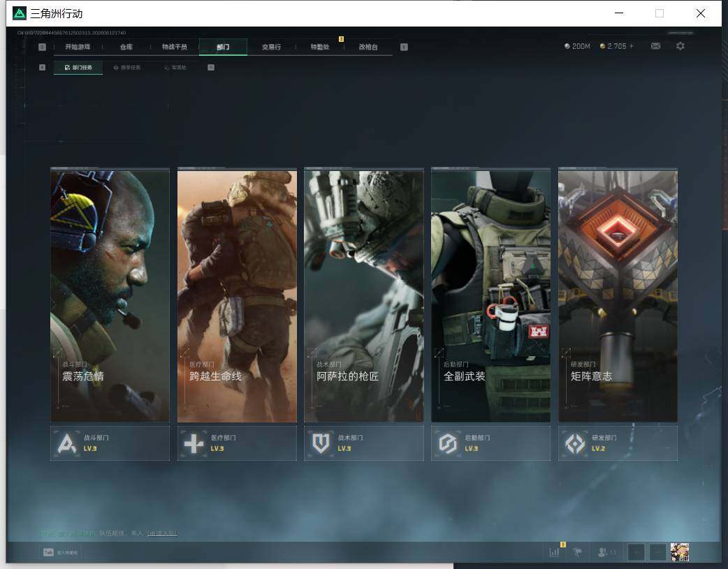Image resolution: width=728 pixels, height=569 pixels.
Task: Minimize the 三角洲行动 window
Action: (619, 13)
